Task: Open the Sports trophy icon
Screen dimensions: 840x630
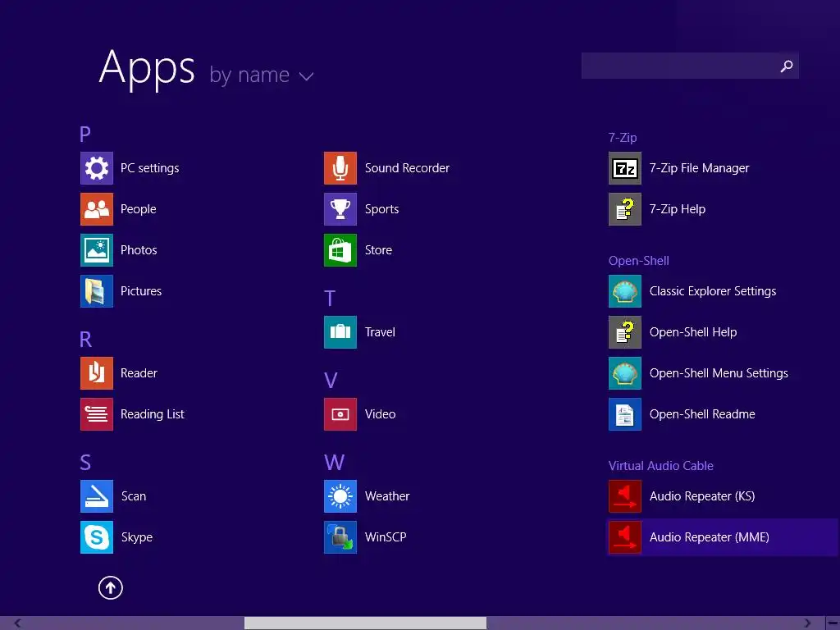Action: [x=340, y=209]
